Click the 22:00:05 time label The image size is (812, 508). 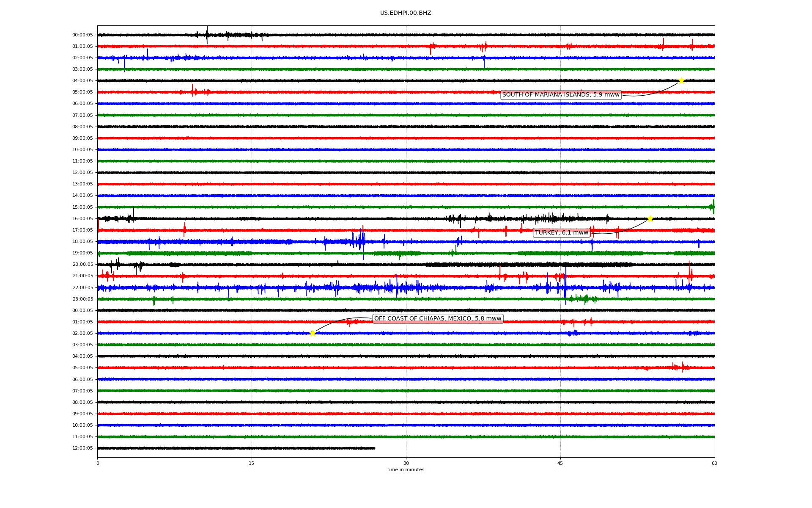[x=82, y=287]
